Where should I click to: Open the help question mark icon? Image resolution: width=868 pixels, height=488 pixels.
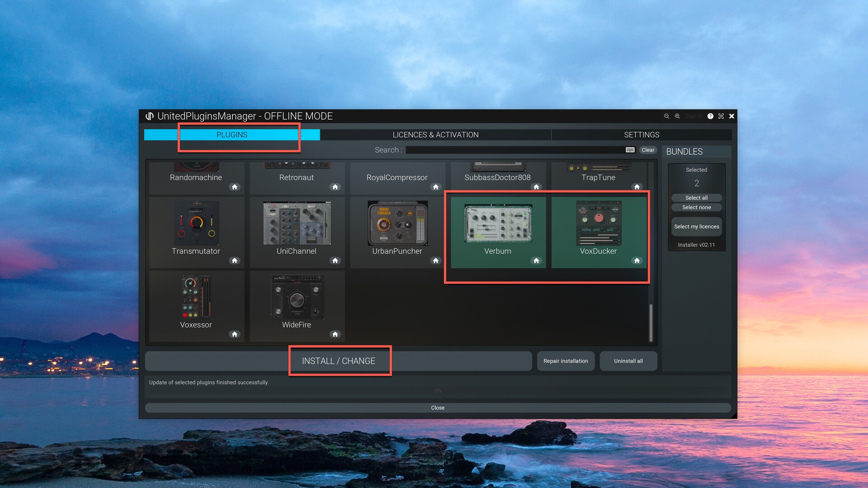(710, 116)
